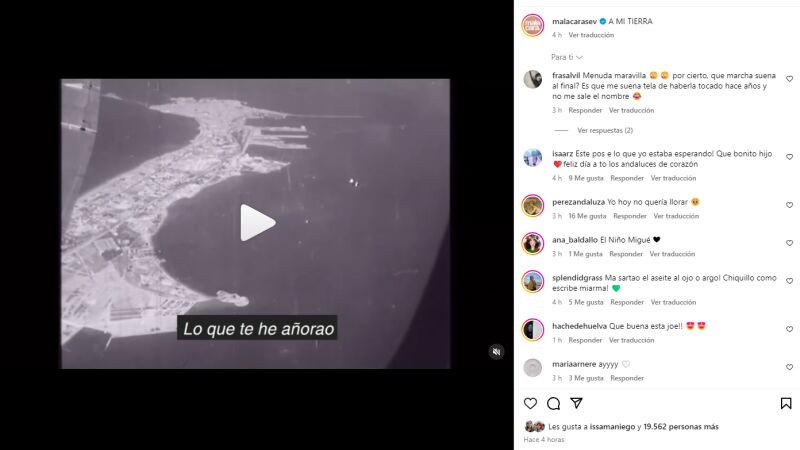Image resolution: width=800 pixels, height=450 pixels.
Task: Like mariaarnere's comment heart
Action: click(x=789, y=367)
